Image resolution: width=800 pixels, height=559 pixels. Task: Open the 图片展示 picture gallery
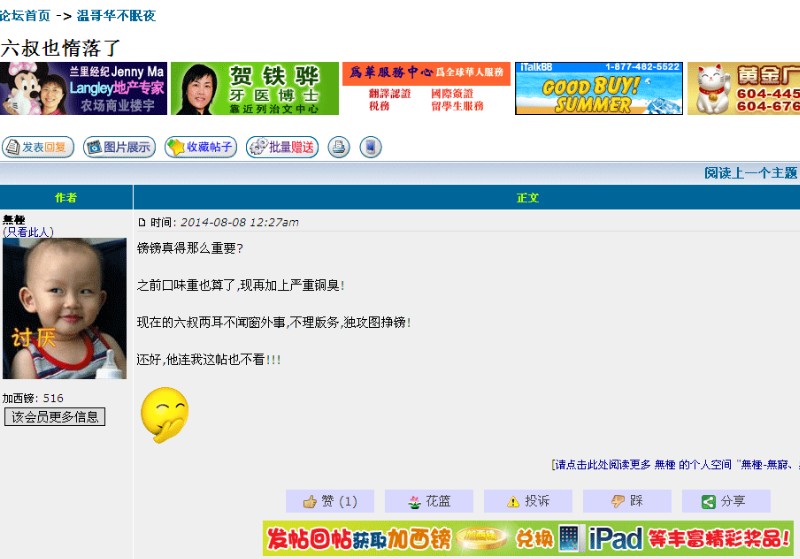[119, 147]
